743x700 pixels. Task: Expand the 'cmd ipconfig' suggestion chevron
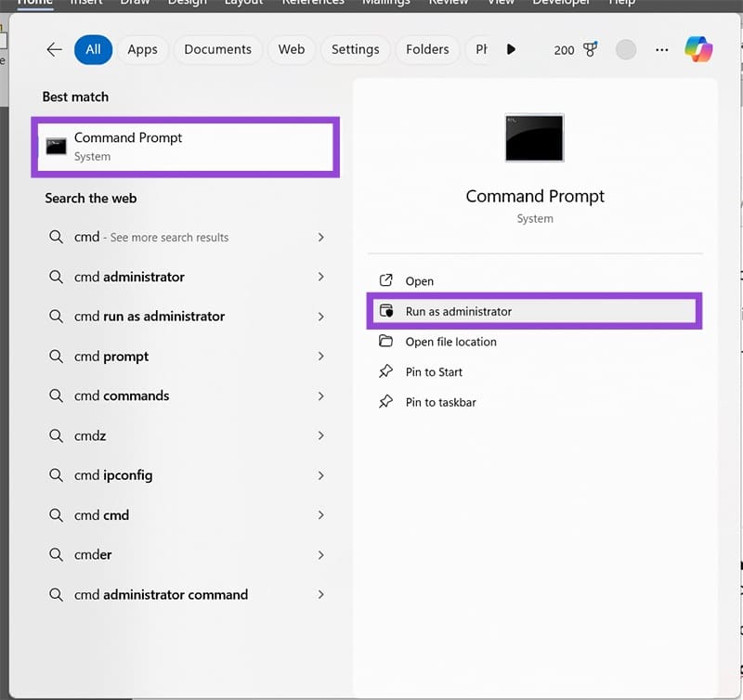click(x=321, y=475)
